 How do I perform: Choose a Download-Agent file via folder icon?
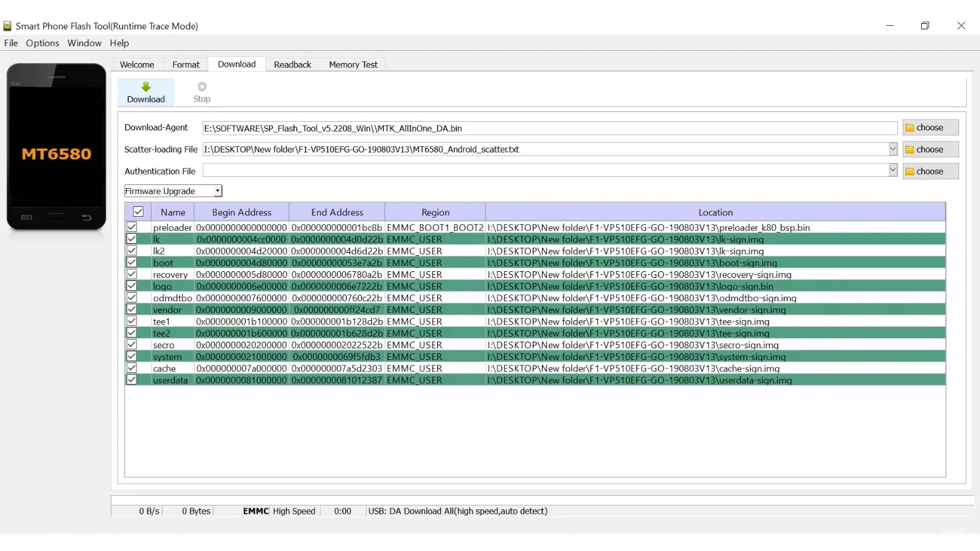tap(910, 127)
